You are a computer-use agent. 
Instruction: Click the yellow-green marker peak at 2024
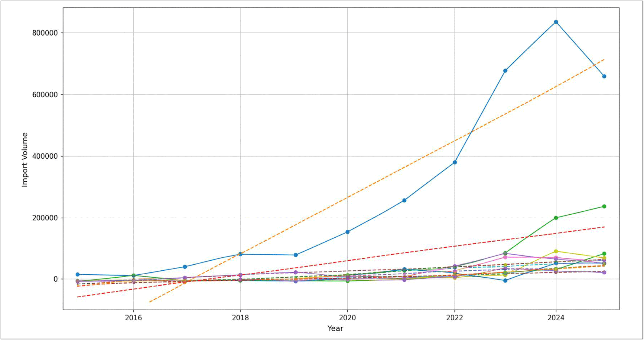click(556, 251)
